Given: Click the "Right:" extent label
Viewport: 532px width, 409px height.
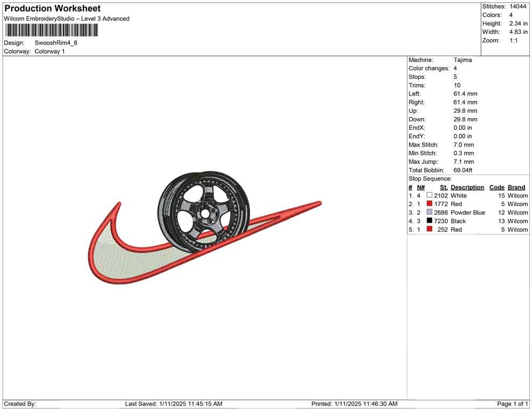Looking at the screenshot, I should (416, 103).
